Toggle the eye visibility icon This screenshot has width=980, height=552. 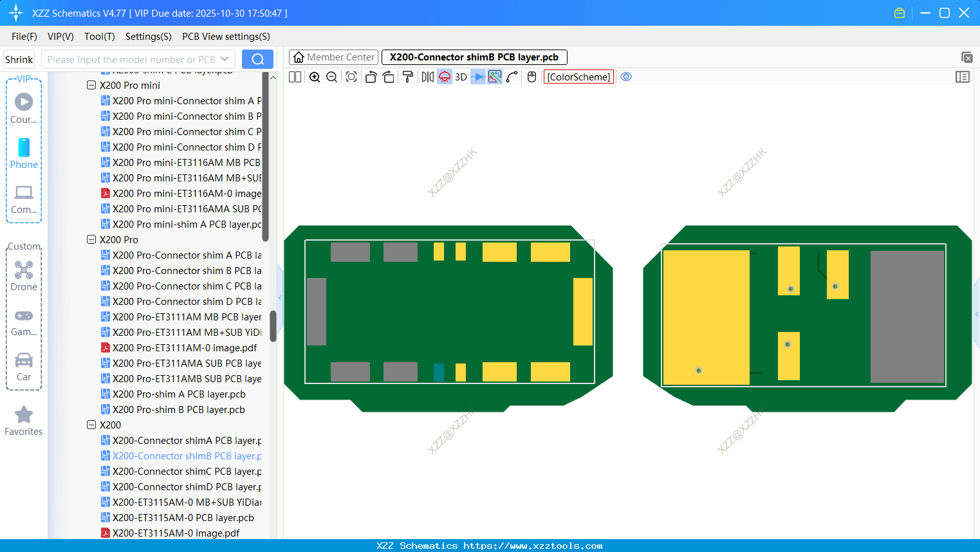coord(626,77)
